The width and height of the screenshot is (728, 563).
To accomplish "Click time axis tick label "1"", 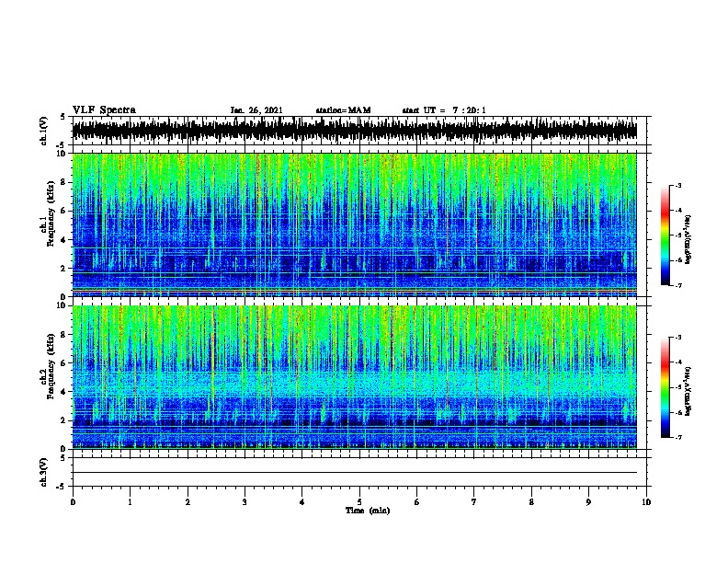I will click(130, 502).
